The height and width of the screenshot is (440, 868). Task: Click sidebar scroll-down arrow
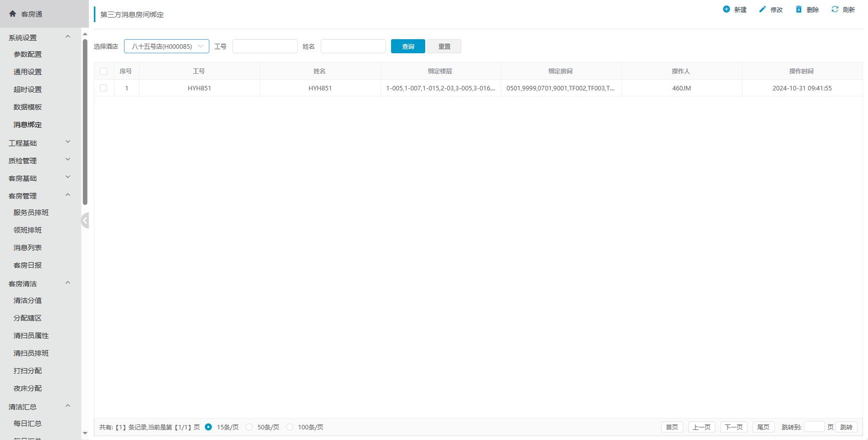coord(85,433)
